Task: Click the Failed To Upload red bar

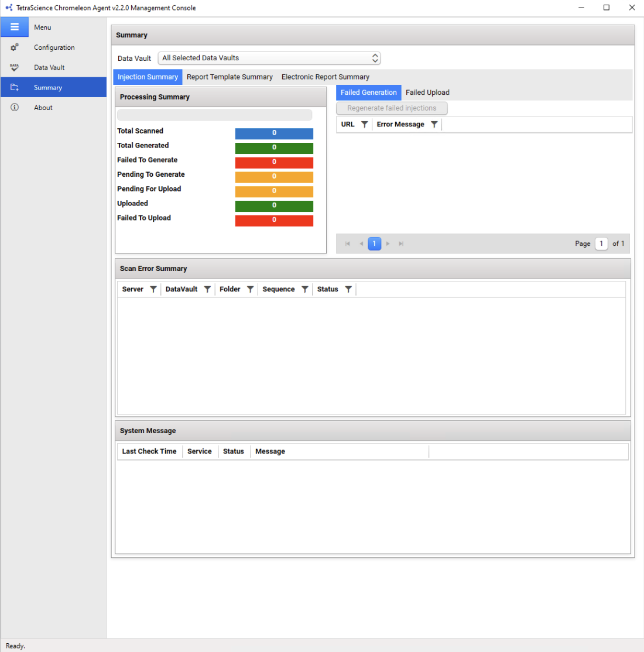Action: (274, 221)
